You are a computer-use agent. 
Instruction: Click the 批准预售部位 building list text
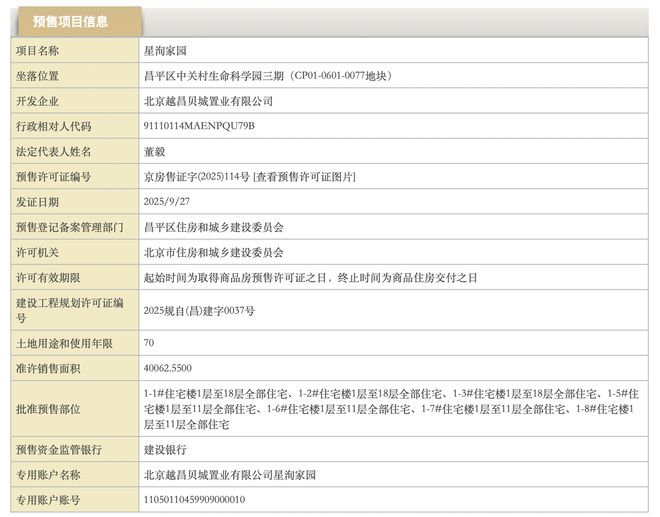(390, 409)
